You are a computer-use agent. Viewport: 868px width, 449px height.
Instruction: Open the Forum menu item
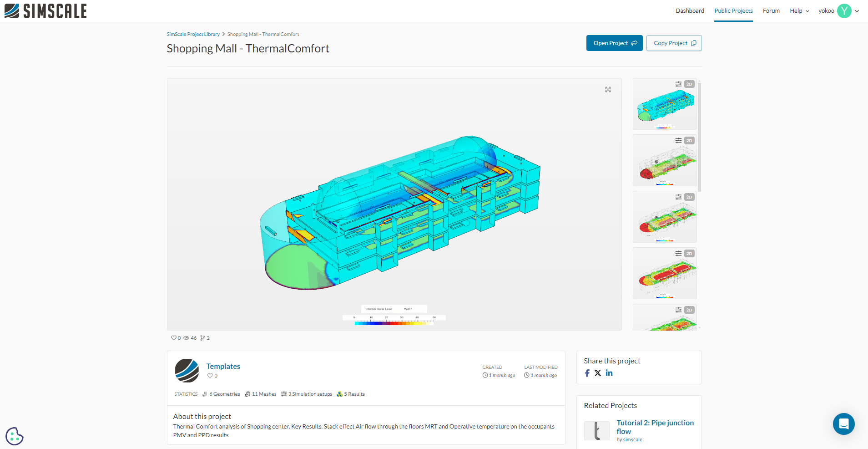click(771, 10)
